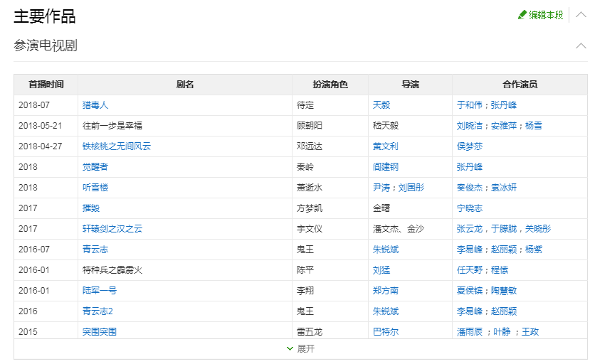Open the 摧毁 drama link
590x364 pixels.
(x=91, y=208)
